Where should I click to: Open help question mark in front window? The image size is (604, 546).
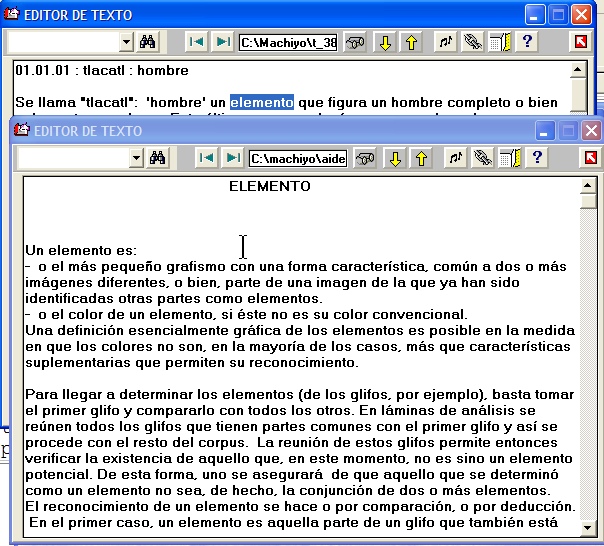tap(537, 158)
